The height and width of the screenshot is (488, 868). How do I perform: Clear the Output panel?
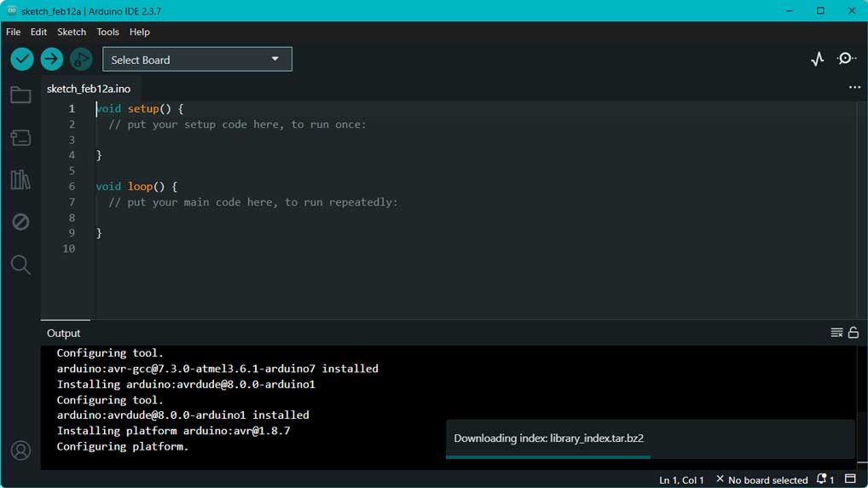click(836, 333)
